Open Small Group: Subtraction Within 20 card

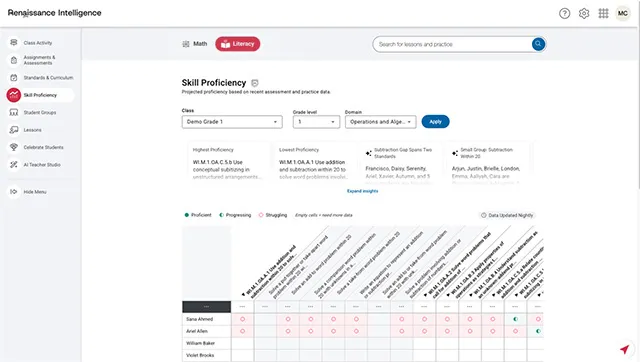[x=487, y=163]
